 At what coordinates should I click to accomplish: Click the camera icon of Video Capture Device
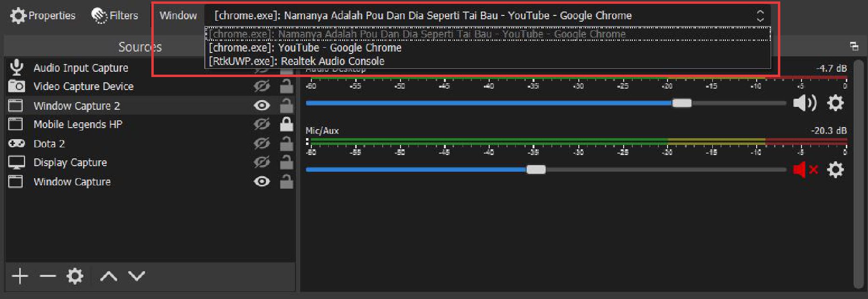(x=16, y=86)
